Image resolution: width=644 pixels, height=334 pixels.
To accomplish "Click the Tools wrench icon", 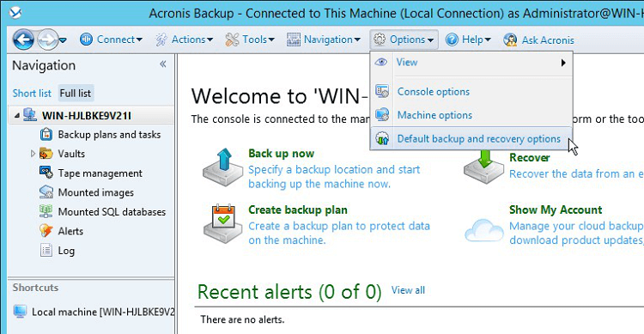I will click(232, 39).
